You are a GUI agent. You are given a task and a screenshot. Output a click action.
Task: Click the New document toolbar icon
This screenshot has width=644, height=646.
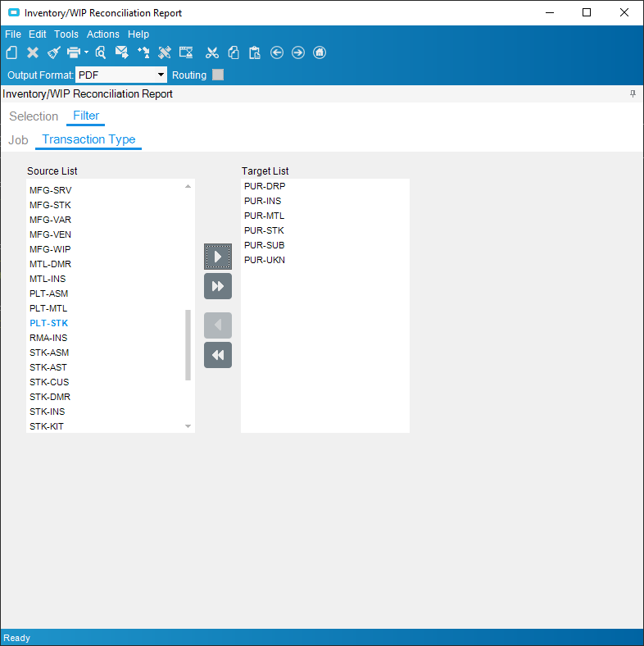click(x=12, y=52)
